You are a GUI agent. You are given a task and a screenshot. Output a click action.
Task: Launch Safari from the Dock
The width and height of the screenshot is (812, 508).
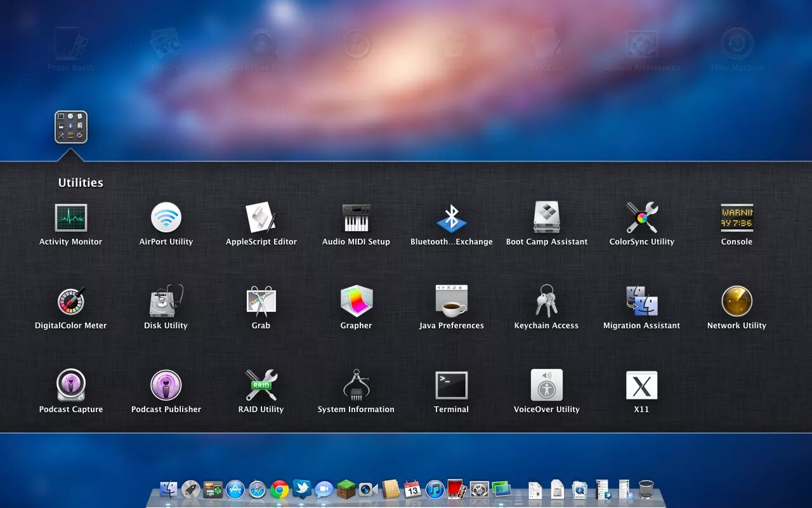258,490
